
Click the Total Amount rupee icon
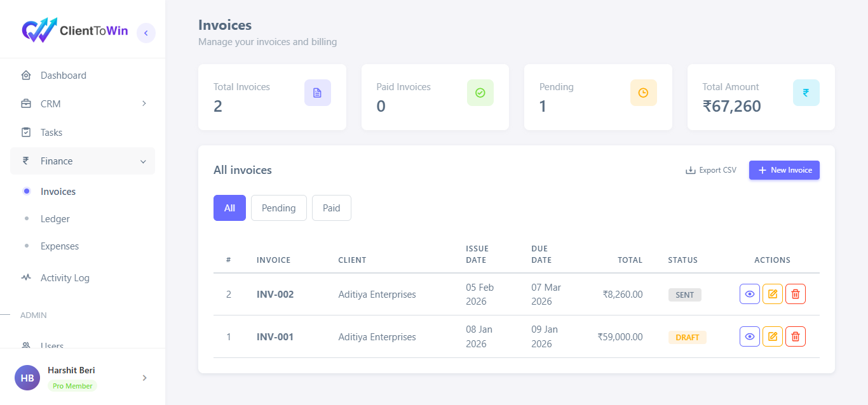pos(806,92)
